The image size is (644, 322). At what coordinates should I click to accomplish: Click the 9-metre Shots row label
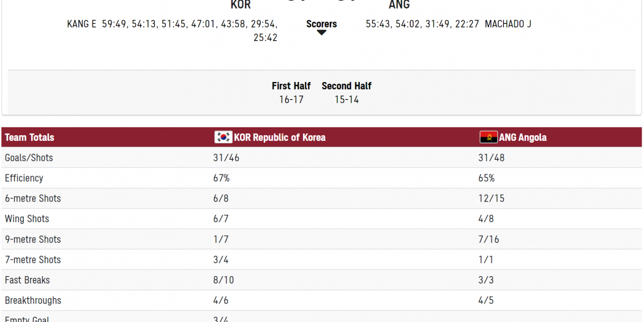(33, 239)
